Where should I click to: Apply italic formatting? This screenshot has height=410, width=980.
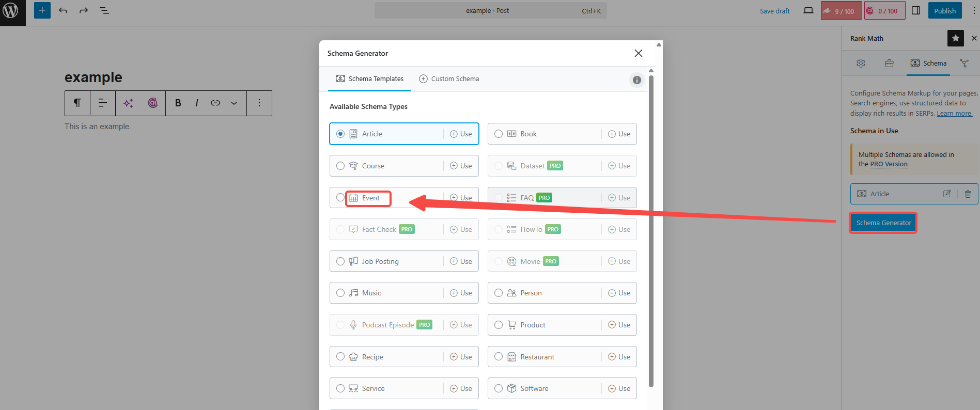(197, 103)
